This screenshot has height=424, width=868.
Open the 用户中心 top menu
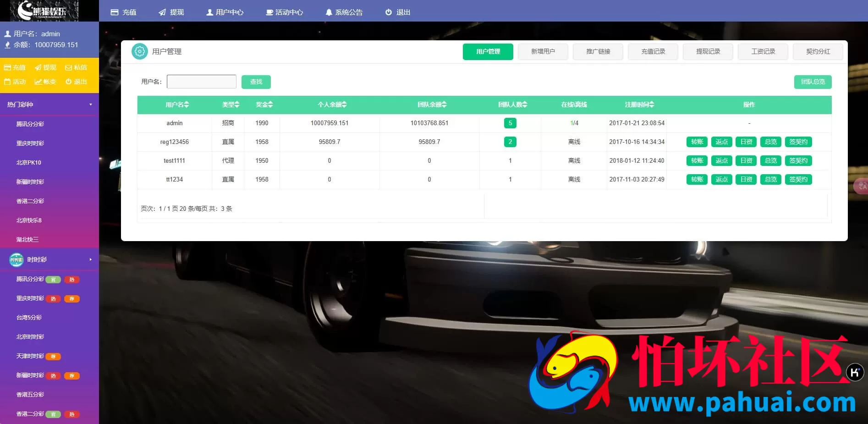(x=225, y=12)
